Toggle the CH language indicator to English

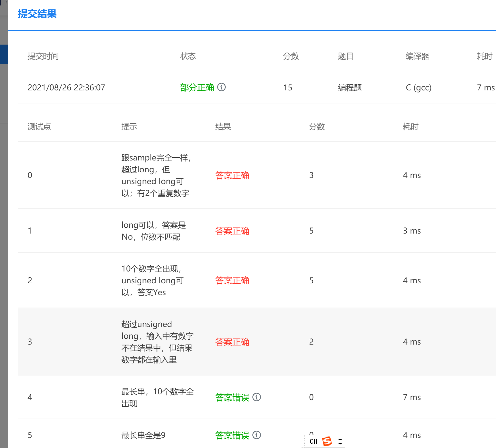click(314, 441)
